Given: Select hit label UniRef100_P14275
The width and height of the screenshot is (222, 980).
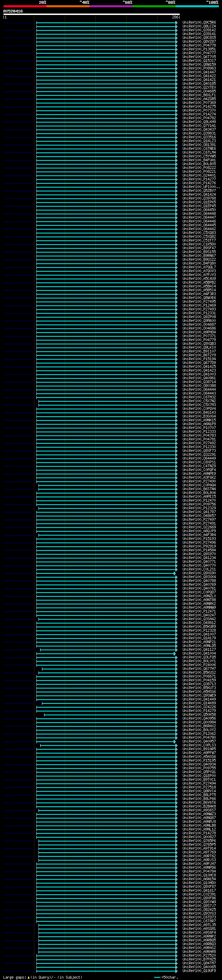Looking at the screenshot, I should [199, 106].
